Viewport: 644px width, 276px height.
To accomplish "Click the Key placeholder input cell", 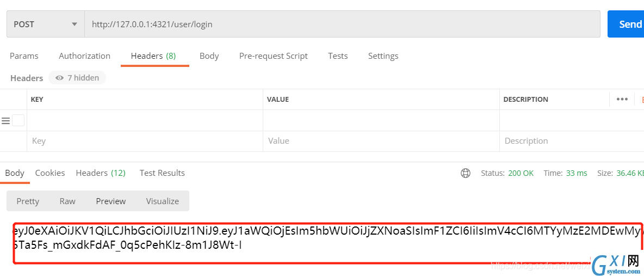I will coord(145,141).
